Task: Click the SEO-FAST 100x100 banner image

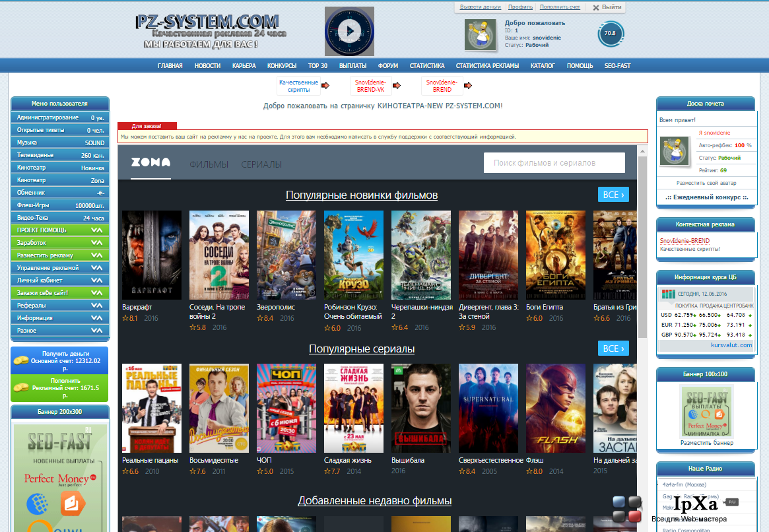Action: pyautogui.click(x=706, y=411)
